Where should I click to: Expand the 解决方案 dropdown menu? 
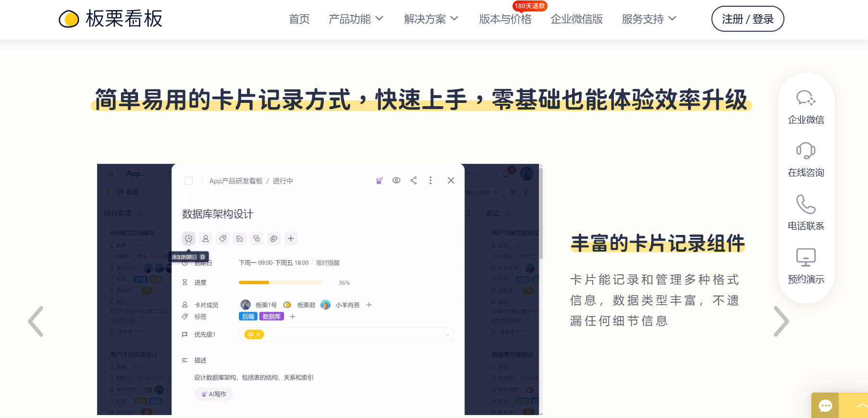[431, 19]
